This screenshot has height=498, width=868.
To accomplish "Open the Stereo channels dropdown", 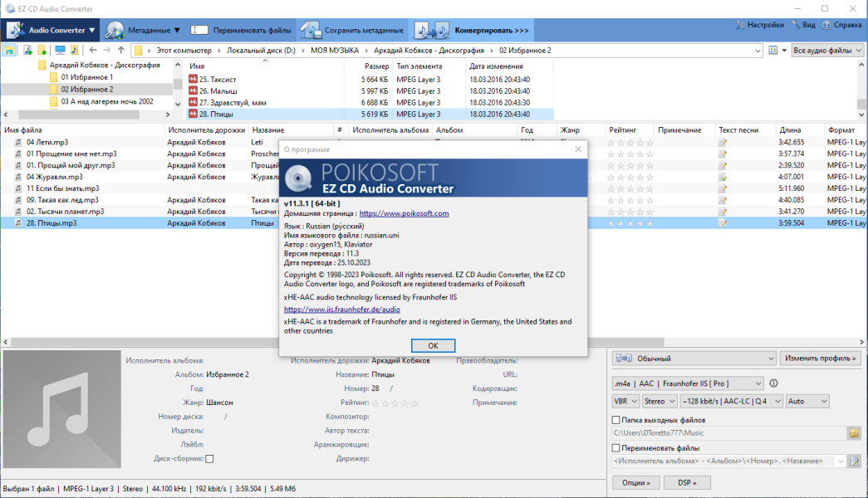I will pyautogui.click(x=660, y=401).
